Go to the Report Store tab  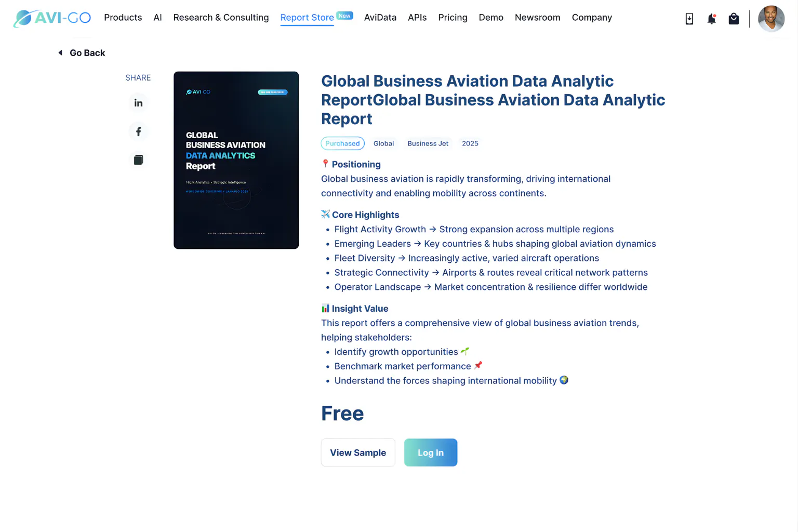coord(307,18)
